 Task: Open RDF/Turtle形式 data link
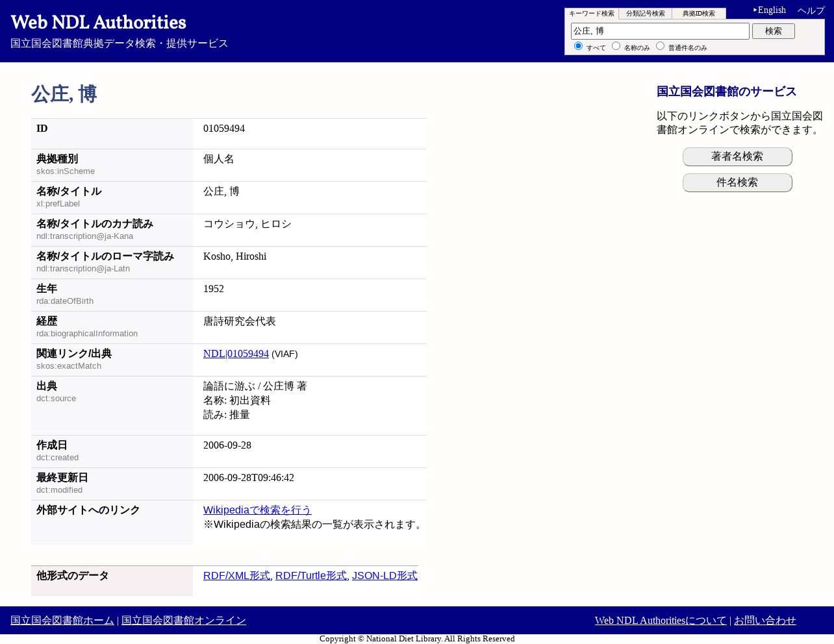tap(311, 576)
